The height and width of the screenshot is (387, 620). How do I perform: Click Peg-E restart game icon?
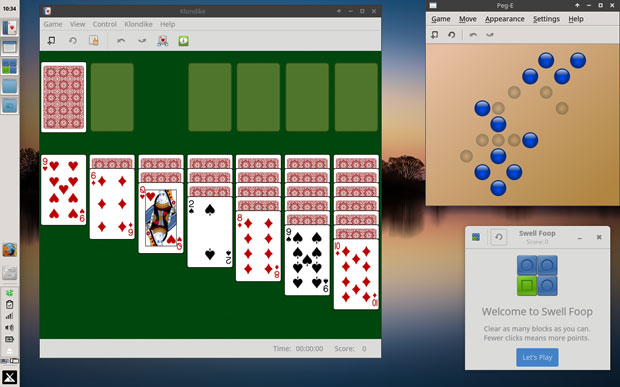pos(452,35)
